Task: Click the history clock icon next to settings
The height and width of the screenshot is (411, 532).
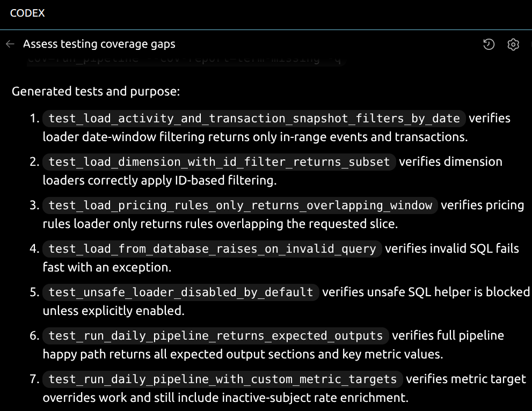Action: tap(489, 46)
